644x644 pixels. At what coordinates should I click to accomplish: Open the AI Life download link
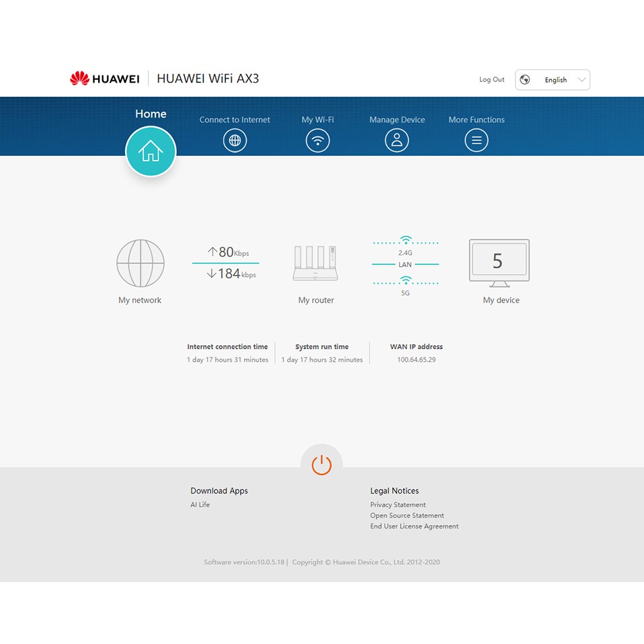pyautogui.click(x=200, y=505)
